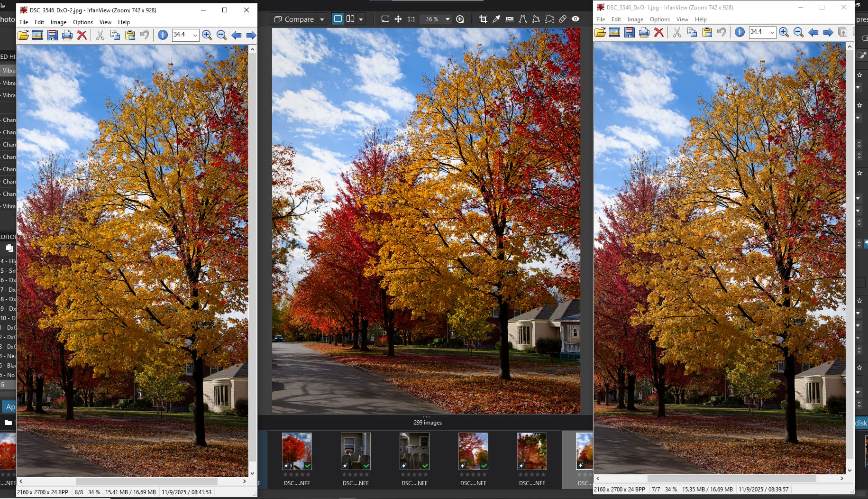Viewport: 868px width, 499px height.
Task: Open Image menu in left IrfanView window
Action: (58, 22)
